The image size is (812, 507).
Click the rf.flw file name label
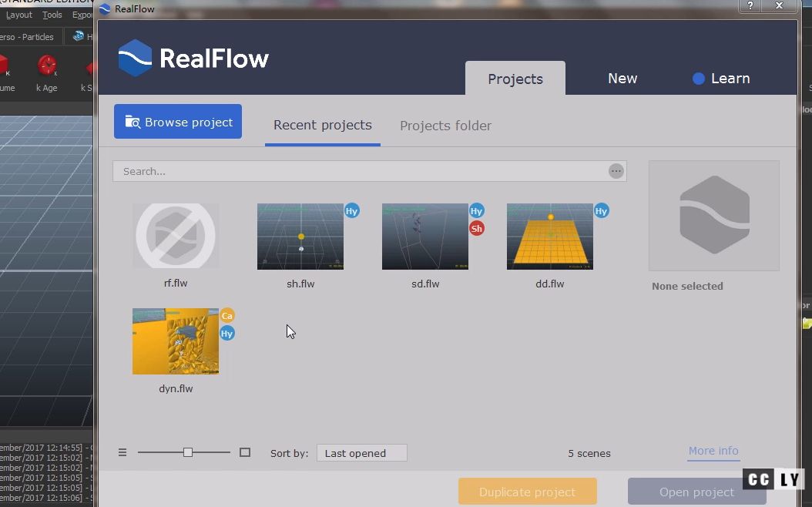tap(176, 284)
